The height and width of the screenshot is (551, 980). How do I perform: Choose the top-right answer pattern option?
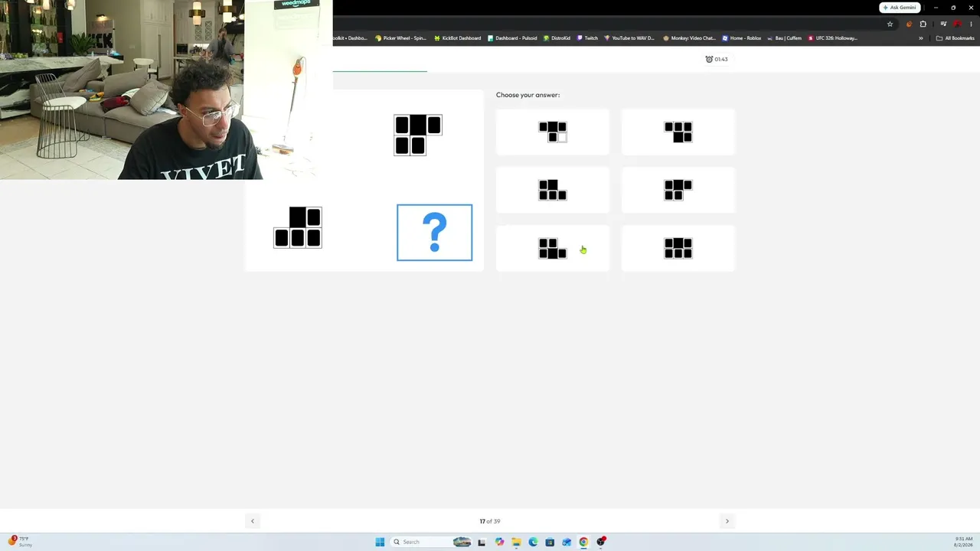678,132
